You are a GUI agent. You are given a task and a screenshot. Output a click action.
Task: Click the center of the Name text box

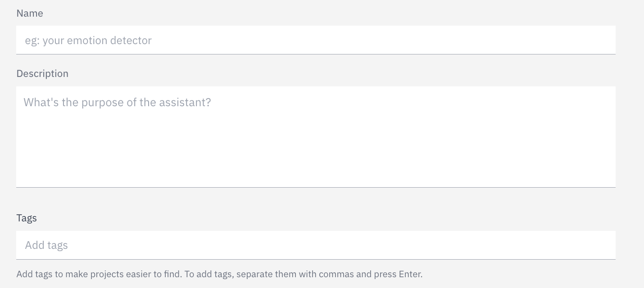point(316,40)
